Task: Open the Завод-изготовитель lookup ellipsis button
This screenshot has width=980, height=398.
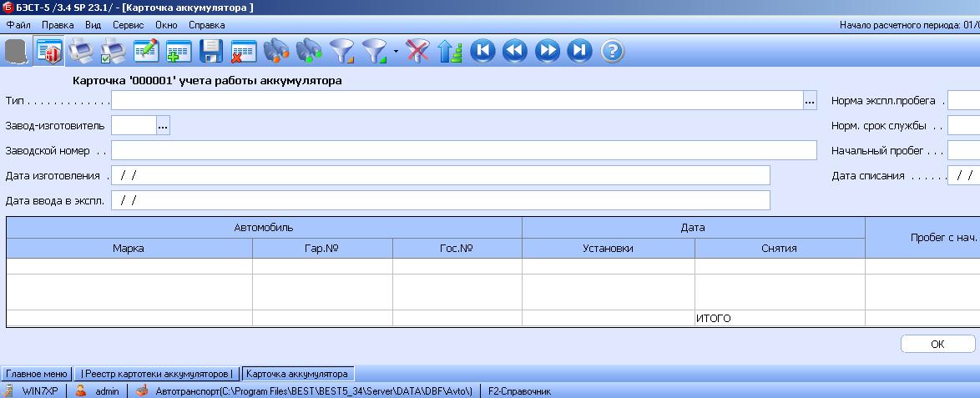Action: click(163, 125)
